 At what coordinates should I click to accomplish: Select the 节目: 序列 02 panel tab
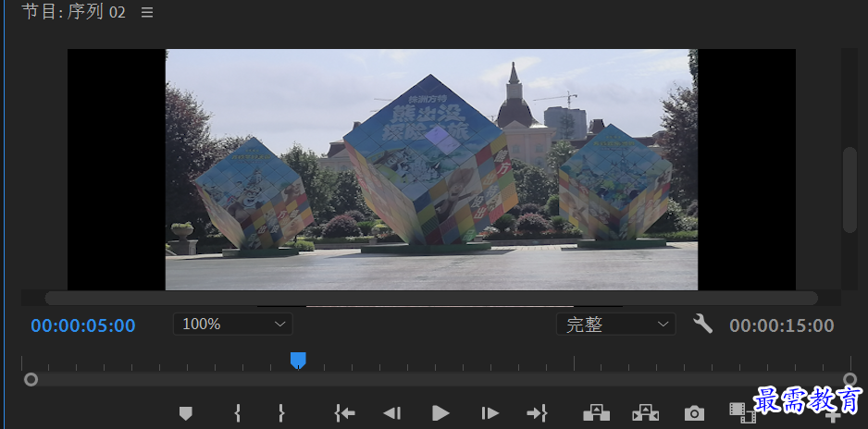(74, 12)
